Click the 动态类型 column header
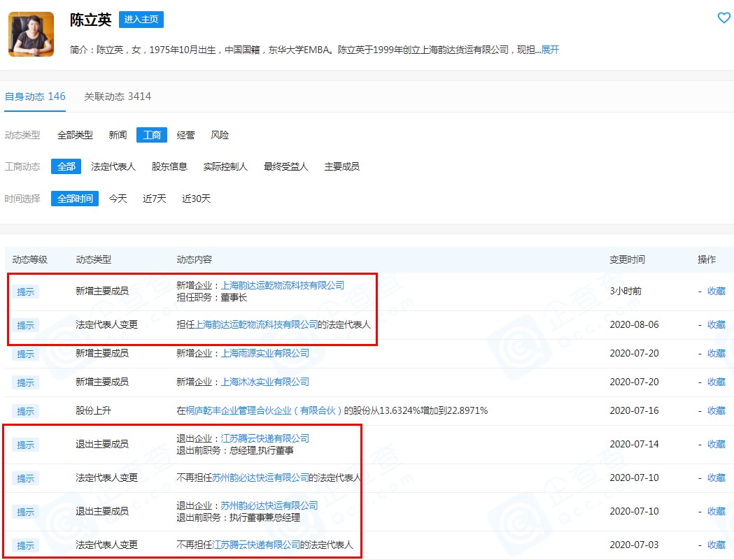 pyautogui.click(x=94, y=259)
